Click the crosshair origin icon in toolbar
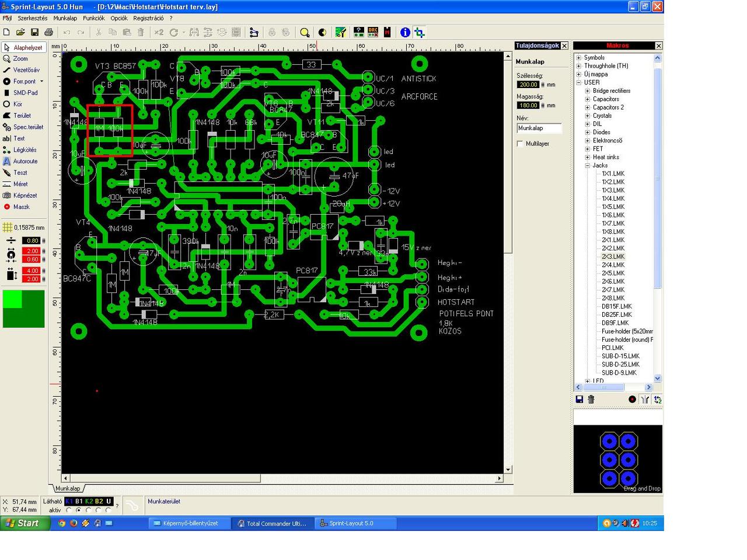This screenshot has height=560, width=747. pos(420,33)
